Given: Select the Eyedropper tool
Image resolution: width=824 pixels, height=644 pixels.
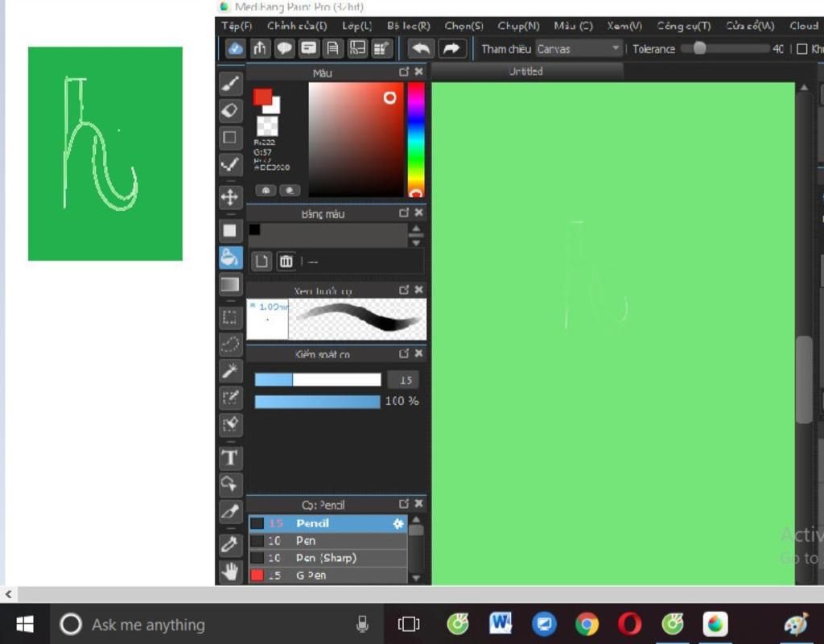Looking at the screenshot, I should click(x=230, y=545).
